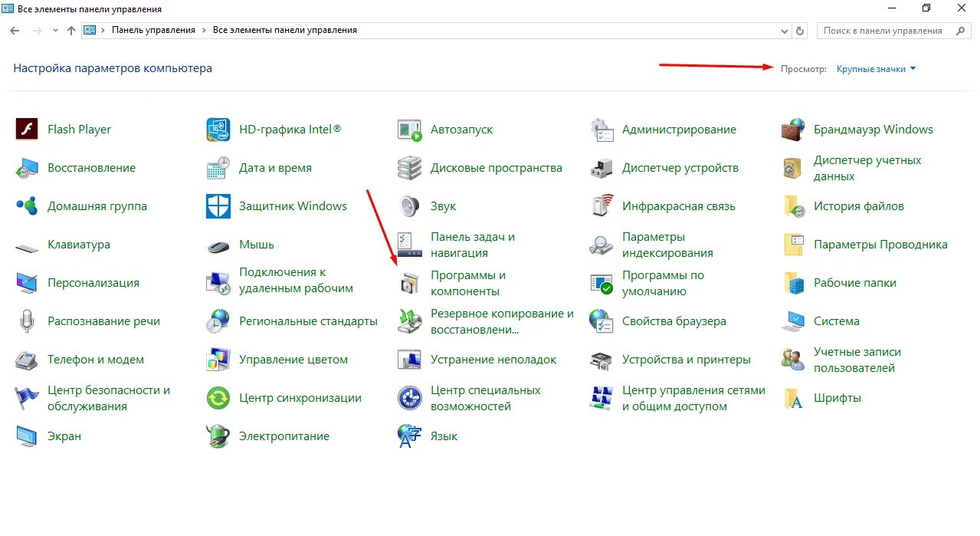Screen dimensions: 980x536
Task: Open the HD-графика Intel icon
Action: [x=218, y=130]
